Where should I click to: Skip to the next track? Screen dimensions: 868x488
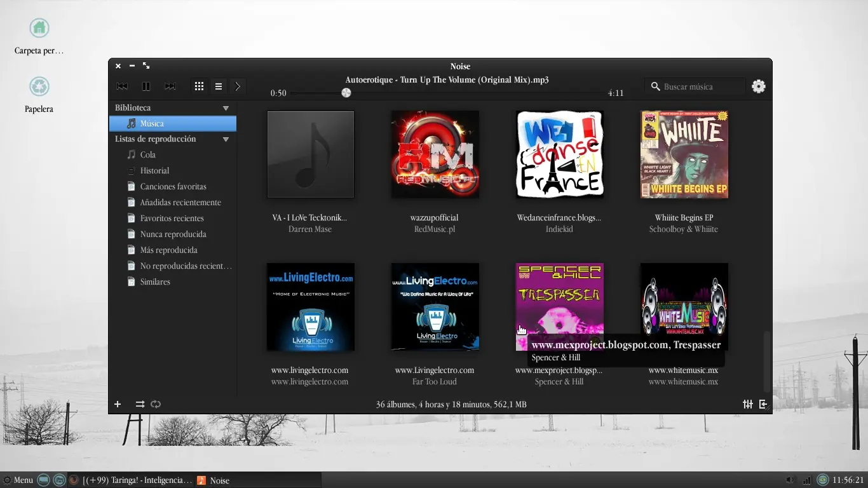tap(170, 86)
